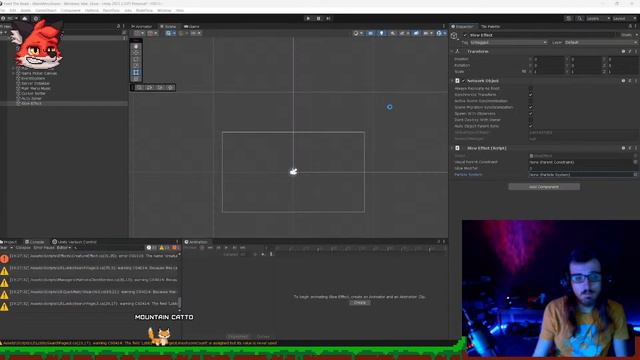Click the warning triangle icon of second console entry
The width and height of the screenshot is (640, 360).
click(4, 271)
